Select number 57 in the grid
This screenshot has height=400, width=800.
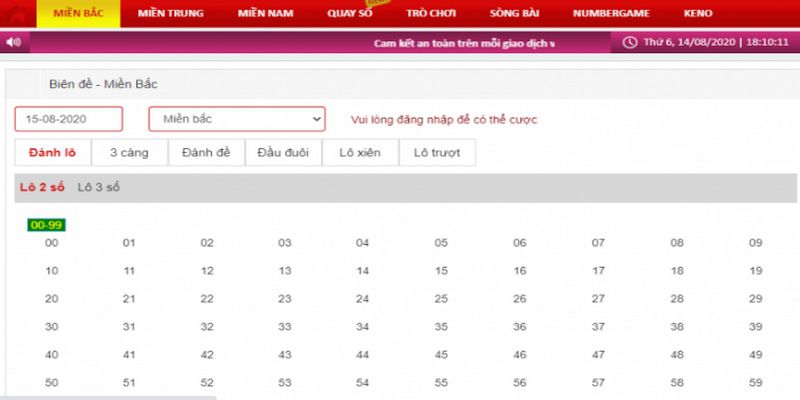[598, 383]
